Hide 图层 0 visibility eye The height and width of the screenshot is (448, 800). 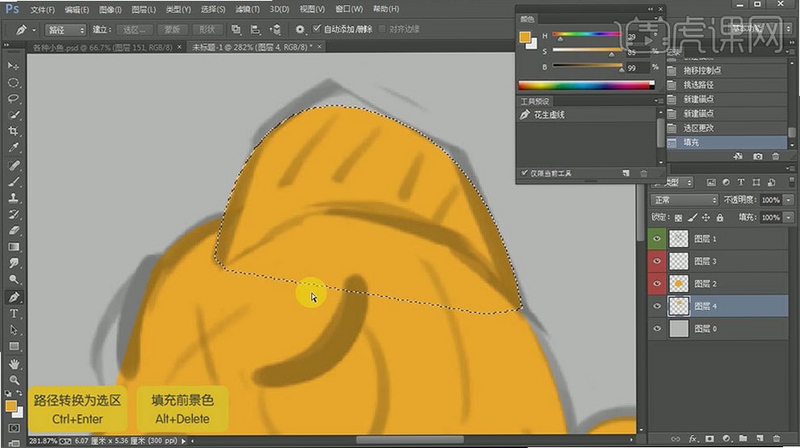(657, 329)
